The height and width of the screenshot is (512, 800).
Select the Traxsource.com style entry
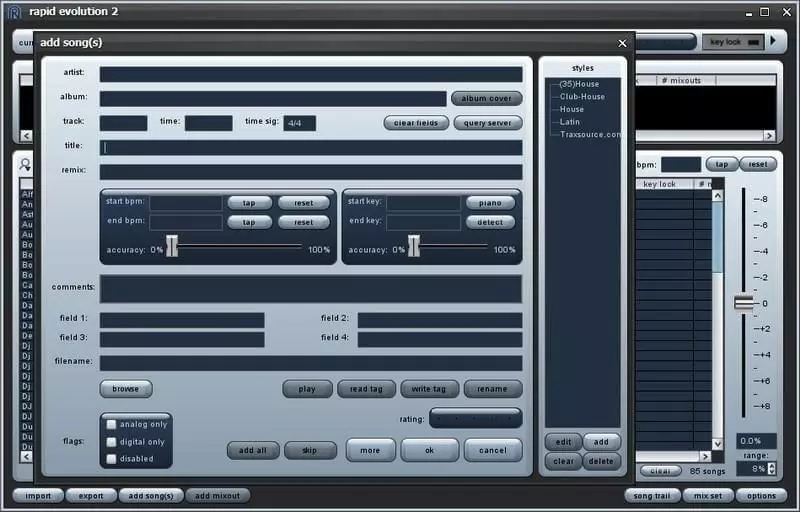(x=590, y=134)
